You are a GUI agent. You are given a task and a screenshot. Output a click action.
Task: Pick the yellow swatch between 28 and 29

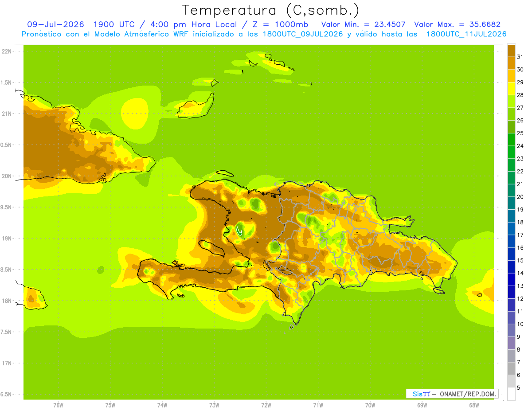511,89
